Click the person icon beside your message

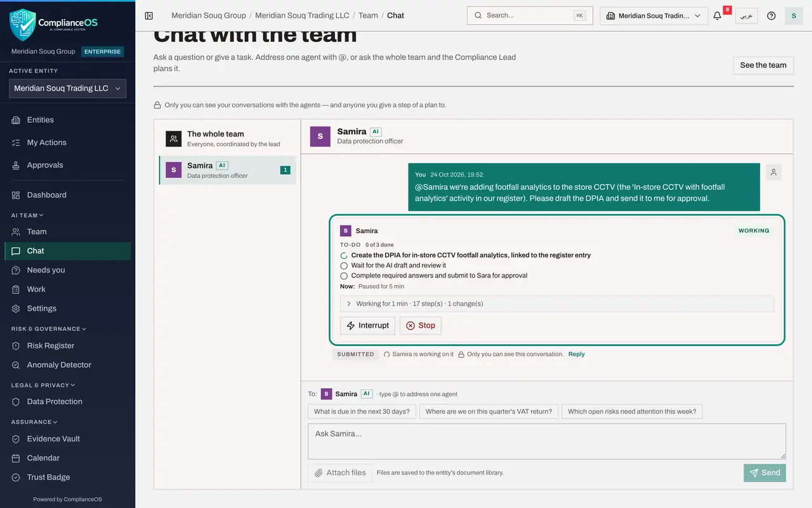(773, 172)
